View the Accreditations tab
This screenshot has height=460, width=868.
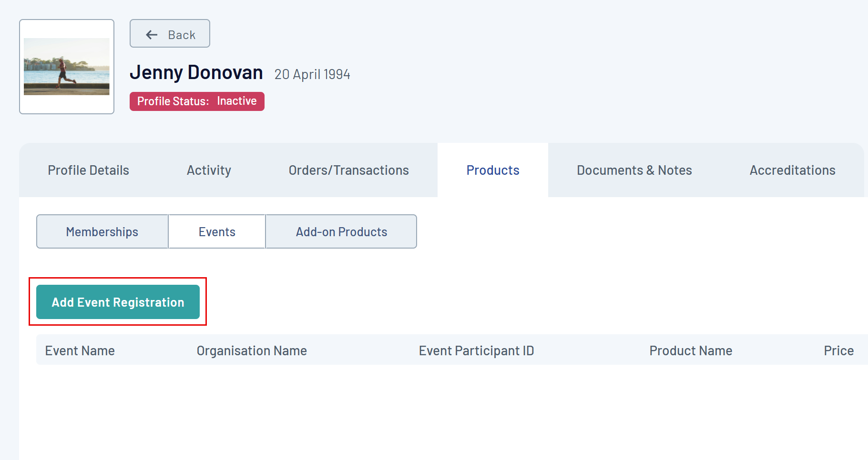[x=792, y=170]
